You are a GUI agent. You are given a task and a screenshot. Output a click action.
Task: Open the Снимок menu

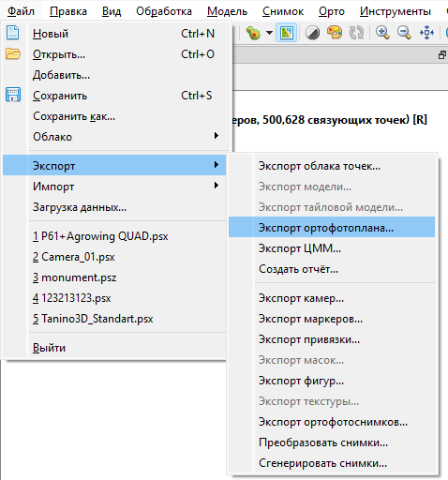point(283,11)
